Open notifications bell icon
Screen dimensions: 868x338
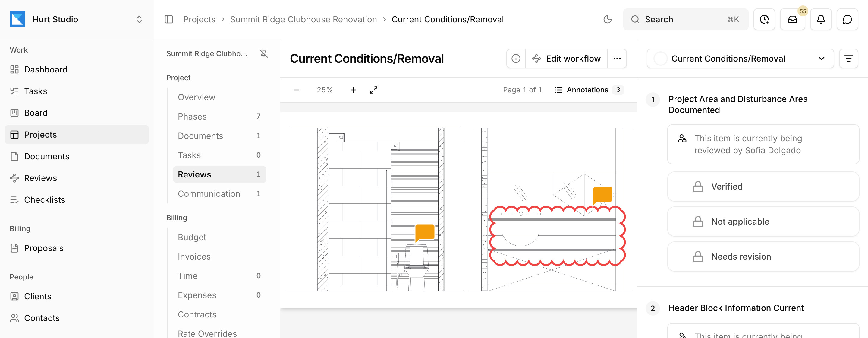tap(821, 19)
